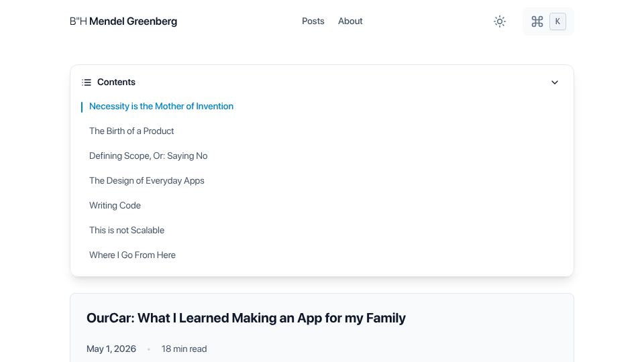Jump to Where I Go From Here

[132, 255]
